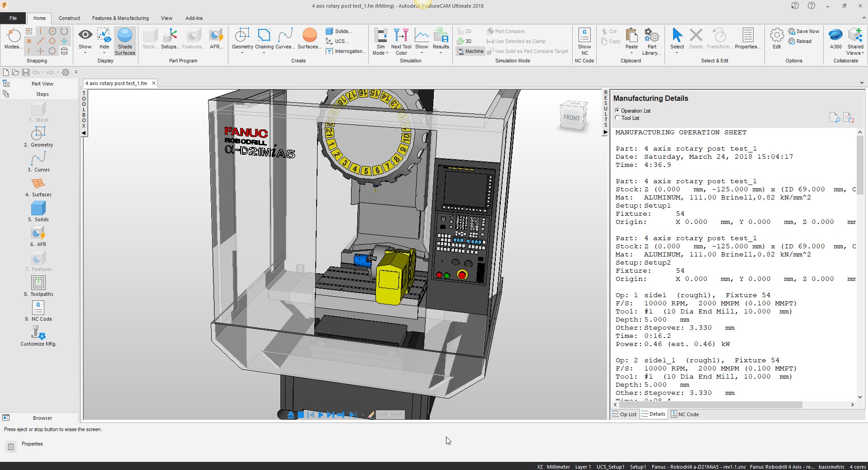Image resolution: width=868 pixels, height=470 pixels.
Task: Launch AFR from the ribbon
Action: pos(217,39)
